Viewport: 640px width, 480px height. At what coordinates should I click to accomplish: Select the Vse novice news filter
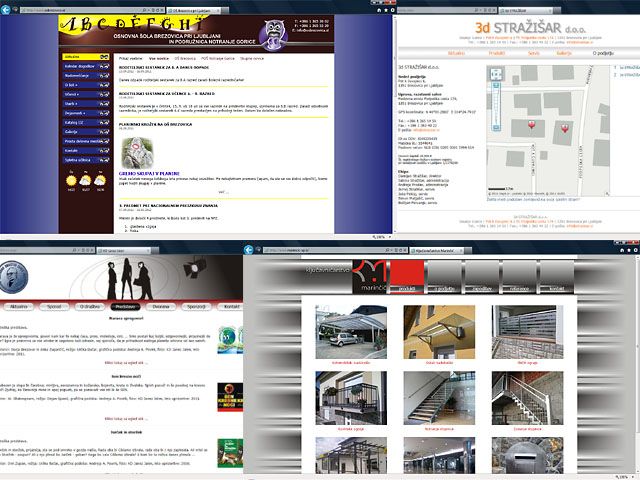(159, 59)
